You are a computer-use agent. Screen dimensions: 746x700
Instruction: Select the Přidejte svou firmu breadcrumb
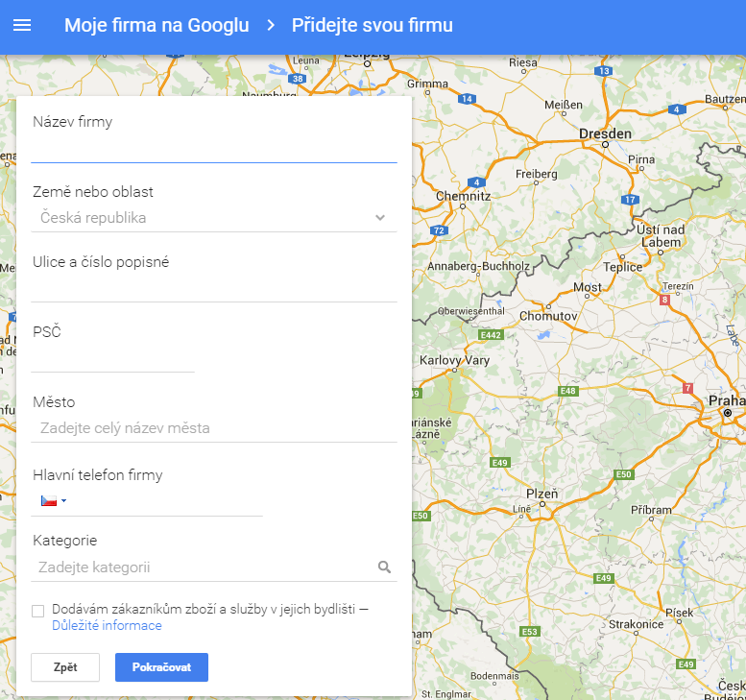(x=373, y=25)
